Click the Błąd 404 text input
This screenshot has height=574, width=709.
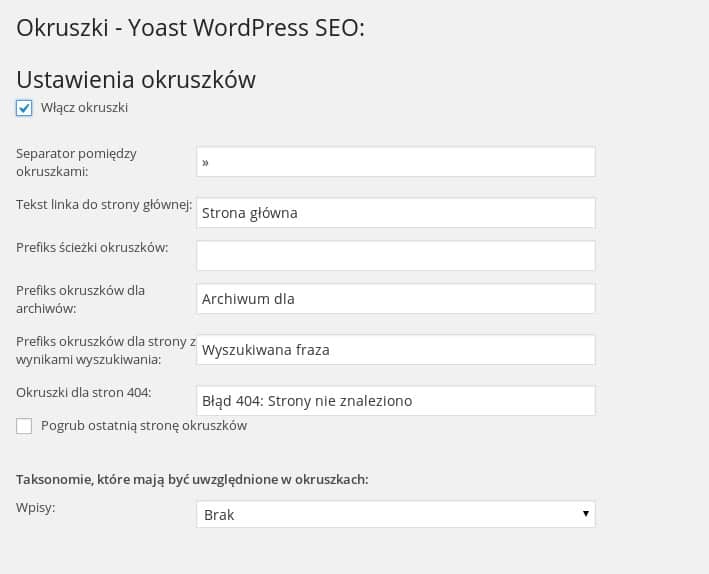(x=396, y=400)
